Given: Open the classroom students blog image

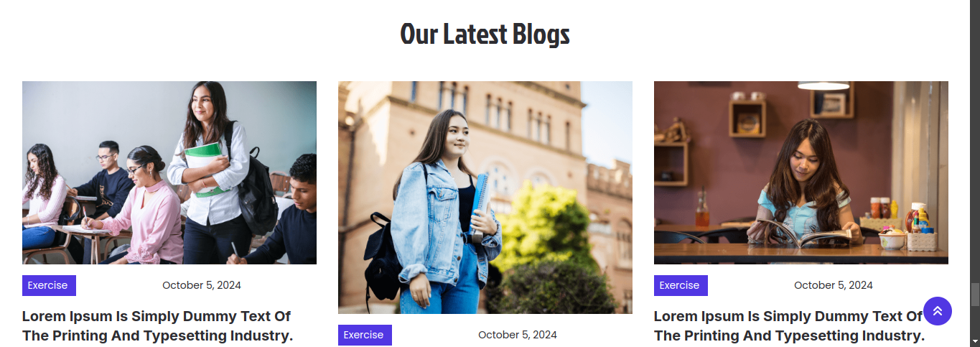Looking at the screenshot, I should (x=169, y=172).
